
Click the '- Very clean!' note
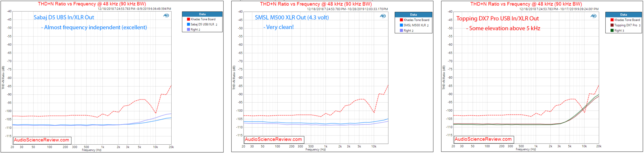tap(278, 27)
